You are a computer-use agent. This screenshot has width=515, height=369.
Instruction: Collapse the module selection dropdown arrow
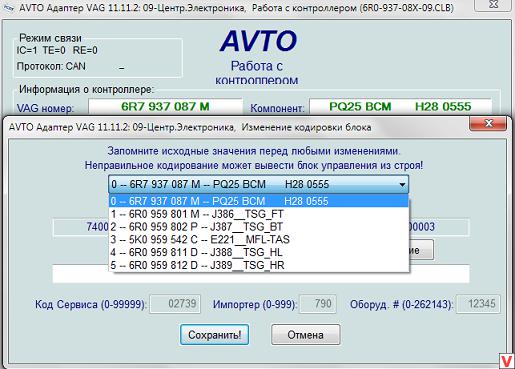coord(402,184)
